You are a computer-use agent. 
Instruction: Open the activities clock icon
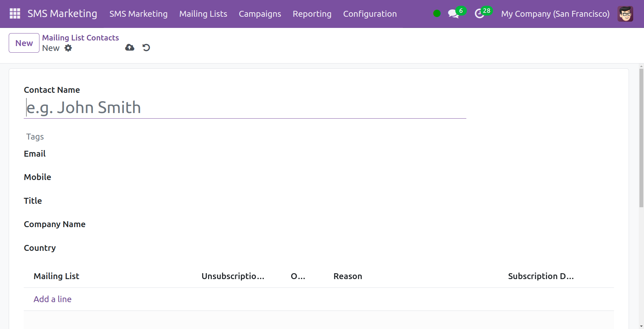click(480, 14)
